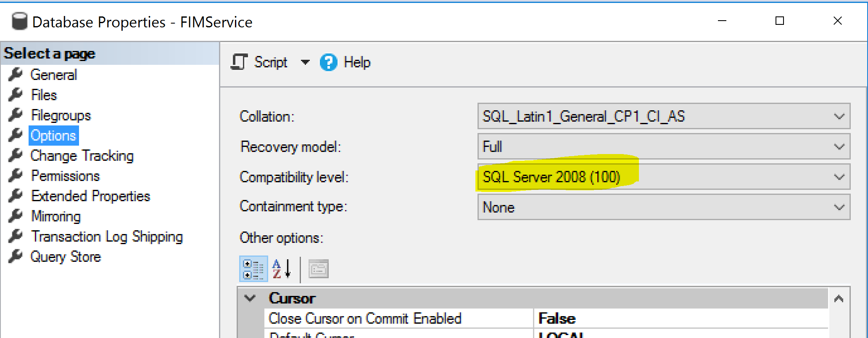The image size is (868, 338).
Task: Open the Compatibility level dropdown
Action: click(x=664, y=177)
